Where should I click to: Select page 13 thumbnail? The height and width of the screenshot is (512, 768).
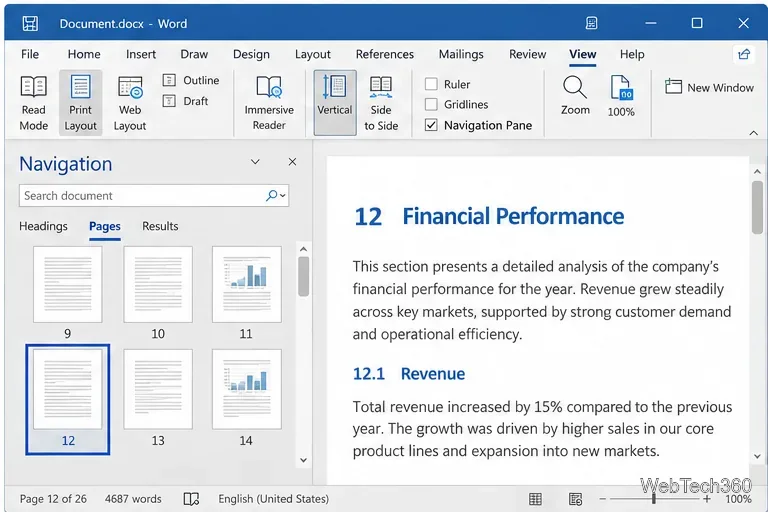click(x=158, y=389)
